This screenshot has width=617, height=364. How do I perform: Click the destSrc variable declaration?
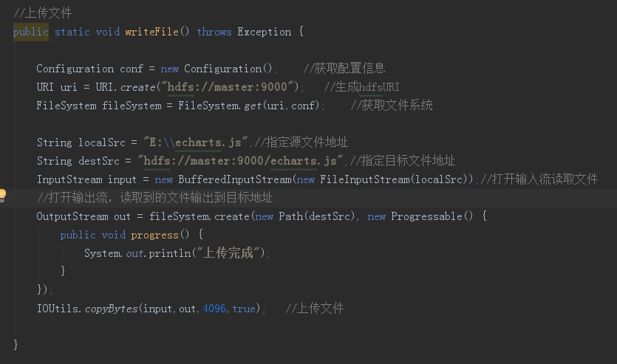click(96, 161)
